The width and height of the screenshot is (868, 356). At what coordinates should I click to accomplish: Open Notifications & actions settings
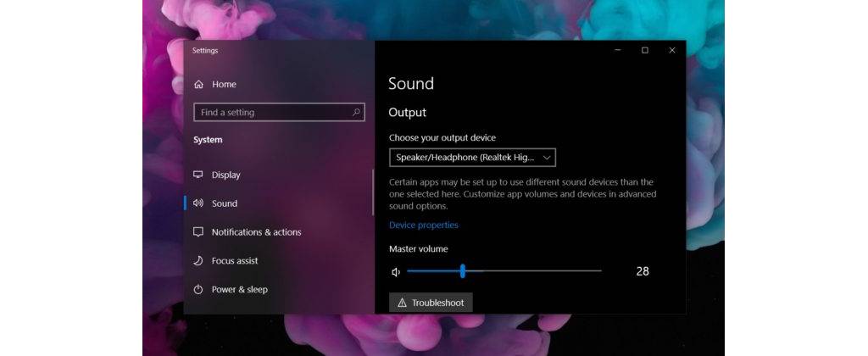point(256,232)
